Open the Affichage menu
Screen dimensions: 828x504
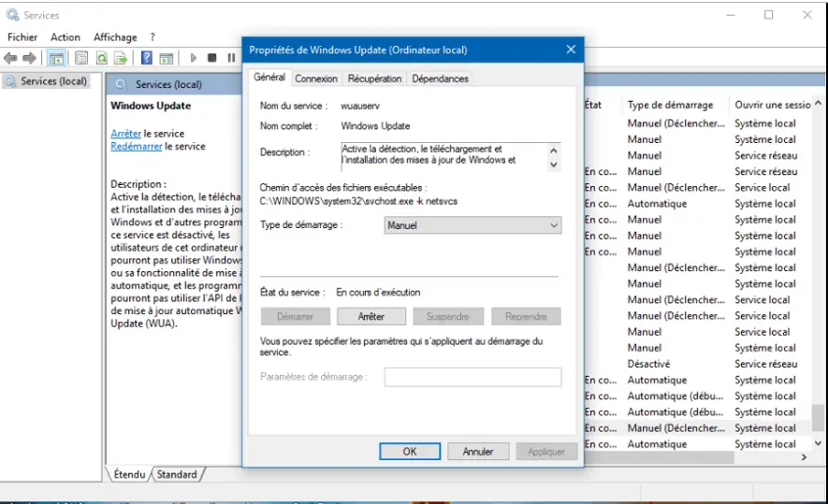point(115,37)
